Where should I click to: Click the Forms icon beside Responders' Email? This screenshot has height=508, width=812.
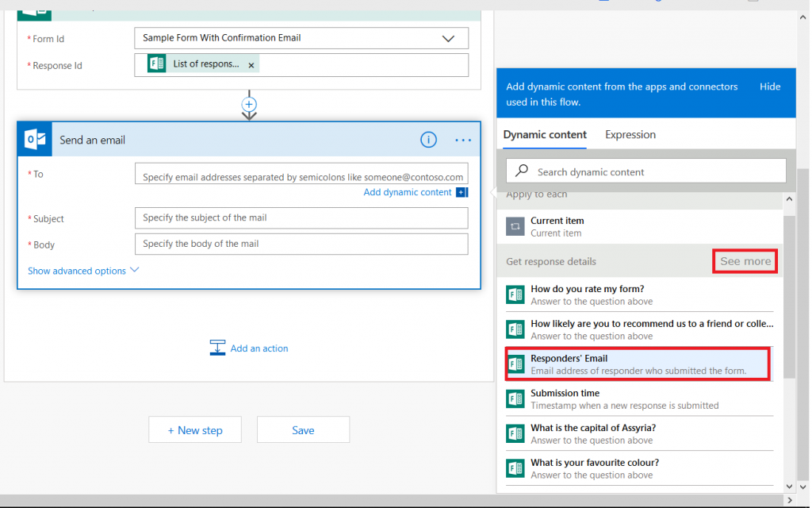point(515,363)
